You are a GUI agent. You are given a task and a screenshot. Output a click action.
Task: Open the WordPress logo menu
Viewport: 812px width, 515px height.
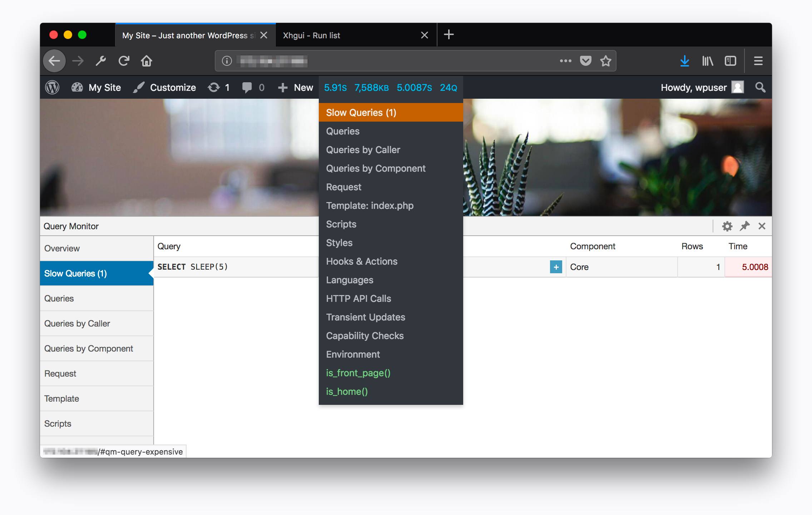pos(53,87)
